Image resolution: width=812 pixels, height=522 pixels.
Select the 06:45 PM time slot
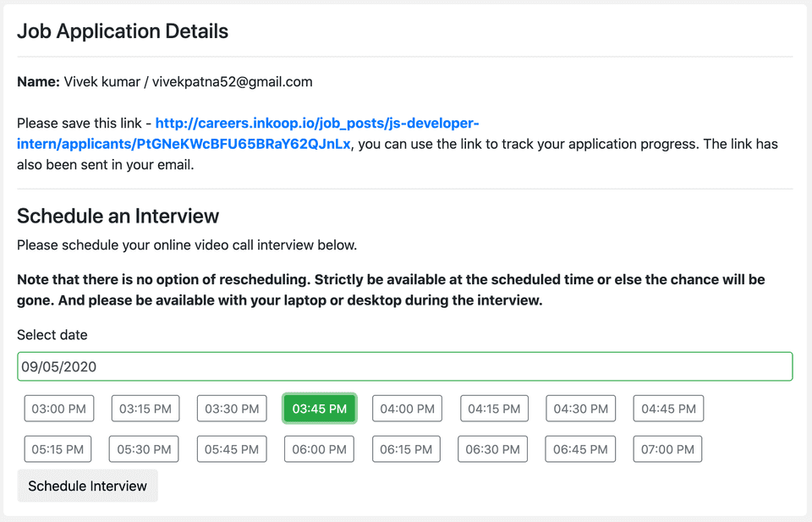point(580,449)
